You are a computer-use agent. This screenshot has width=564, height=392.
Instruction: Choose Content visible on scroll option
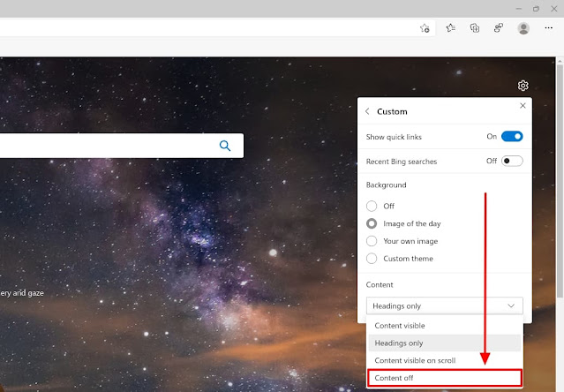[445, 360]
